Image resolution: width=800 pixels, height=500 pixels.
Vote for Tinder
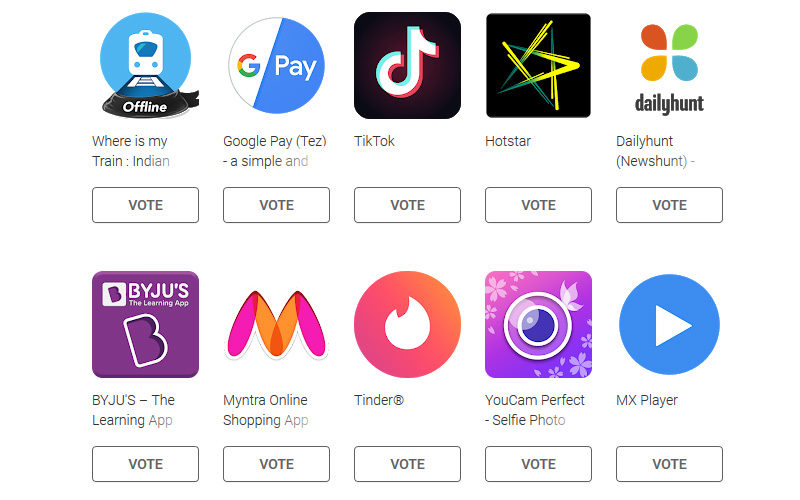[x=407, y=464]
